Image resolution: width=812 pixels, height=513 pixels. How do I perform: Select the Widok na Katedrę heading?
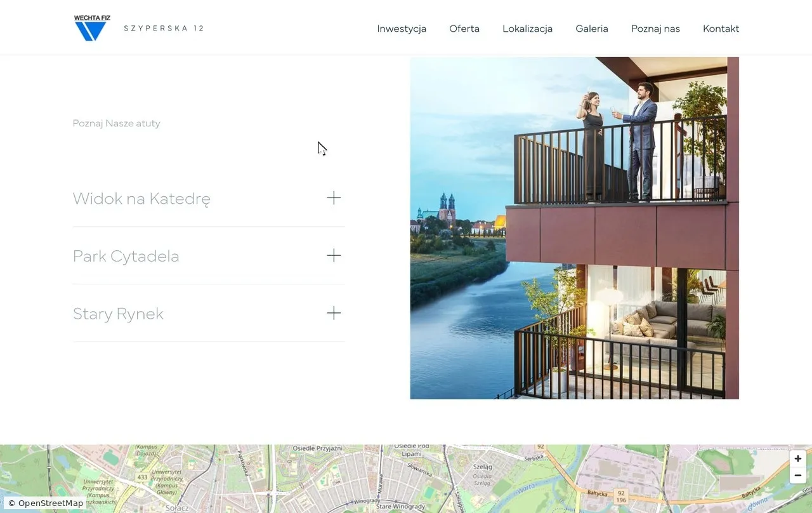pyautogui.click(x=141, y=199)
